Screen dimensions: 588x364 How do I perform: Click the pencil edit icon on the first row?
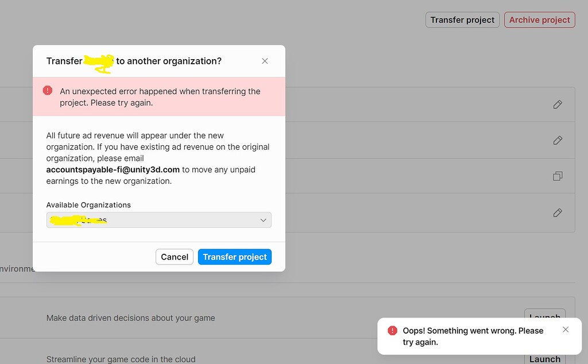(557, 104)
